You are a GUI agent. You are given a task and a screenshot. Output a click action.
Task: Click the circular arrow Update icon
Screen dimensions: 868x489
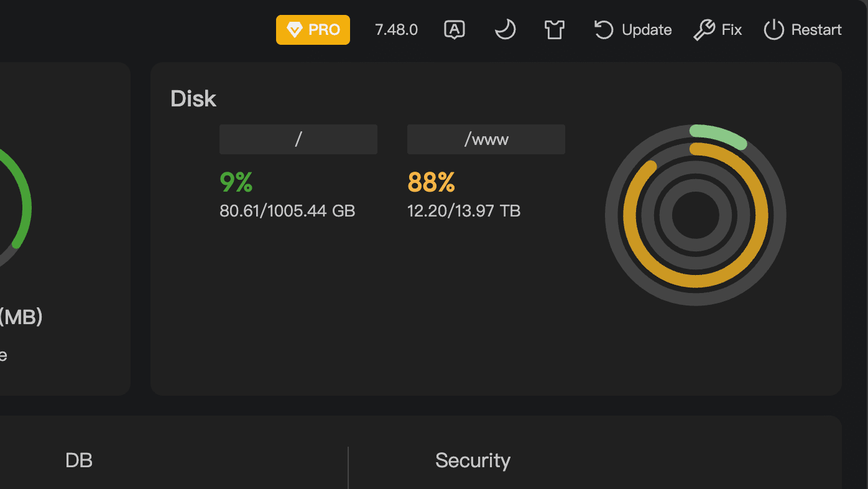[603, 30]
